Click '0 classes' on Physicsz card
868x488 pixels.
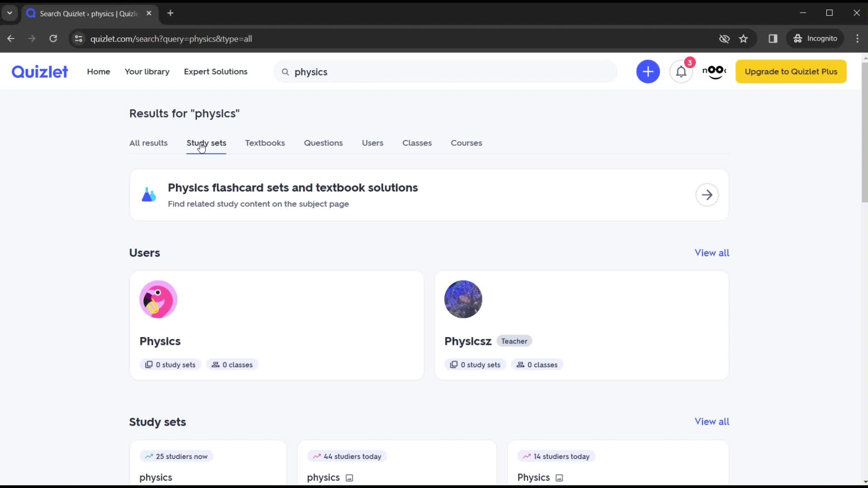click(537, 365)
